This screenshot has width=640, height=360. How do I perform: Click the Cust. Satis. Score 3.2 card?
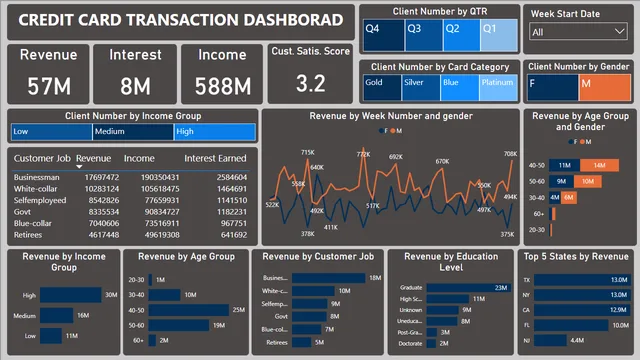(310, 73)
